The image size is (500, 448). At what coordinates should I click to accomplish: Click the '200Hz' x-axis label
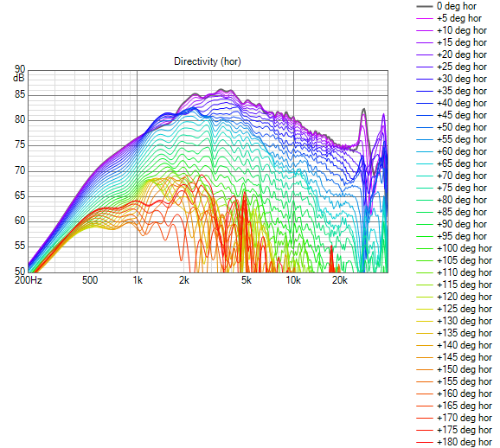[29, 280]
